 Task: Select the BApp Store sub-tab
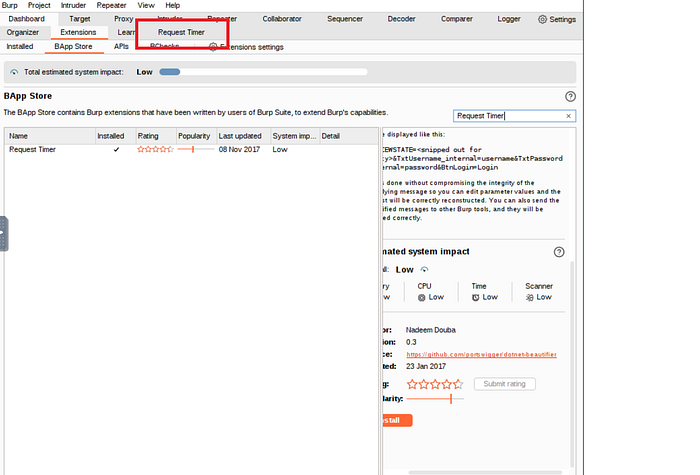coord(73,46)
